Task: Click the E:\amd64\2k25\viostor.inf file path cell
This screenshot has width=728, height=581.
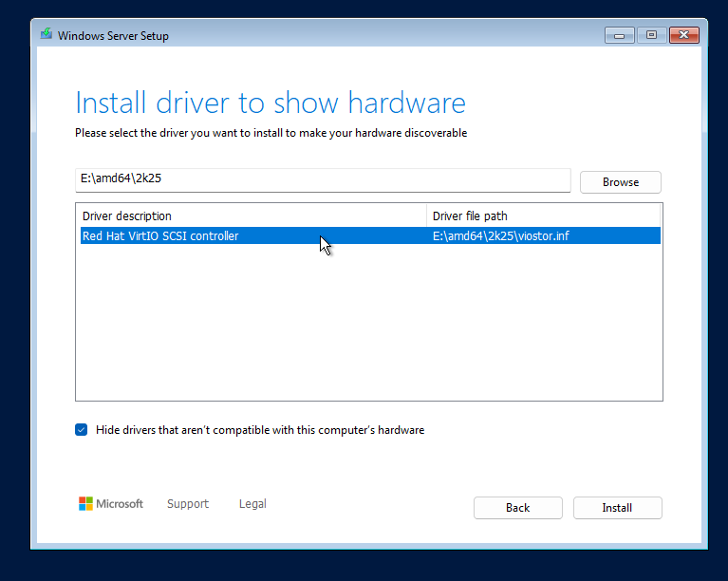Action: tap(500, 236)
